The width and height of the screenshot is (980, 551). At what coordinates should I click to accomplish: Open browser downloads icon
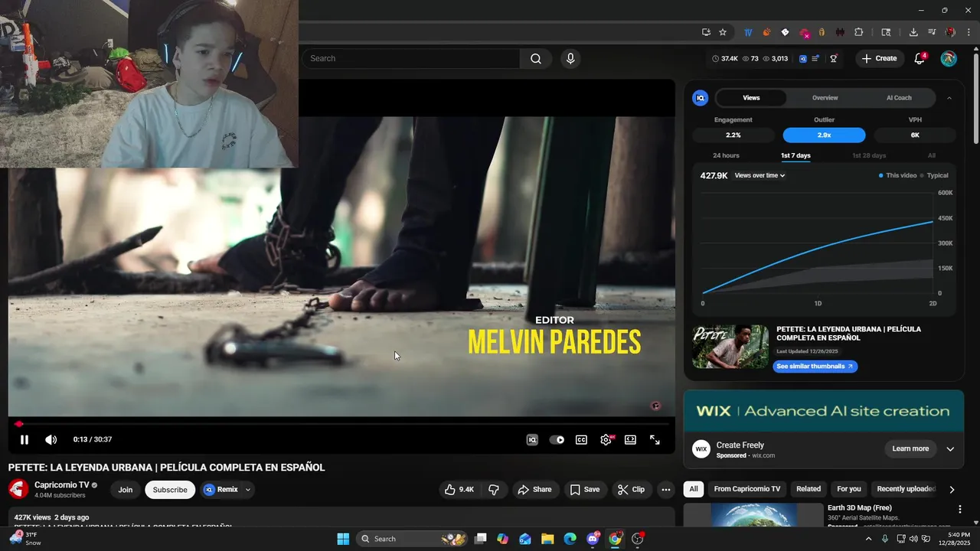point(913,32)
